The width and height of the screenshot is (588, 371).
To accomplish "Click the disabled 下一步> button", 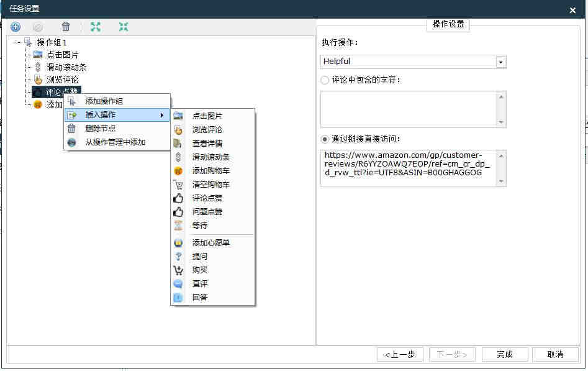I will [452, 354].
